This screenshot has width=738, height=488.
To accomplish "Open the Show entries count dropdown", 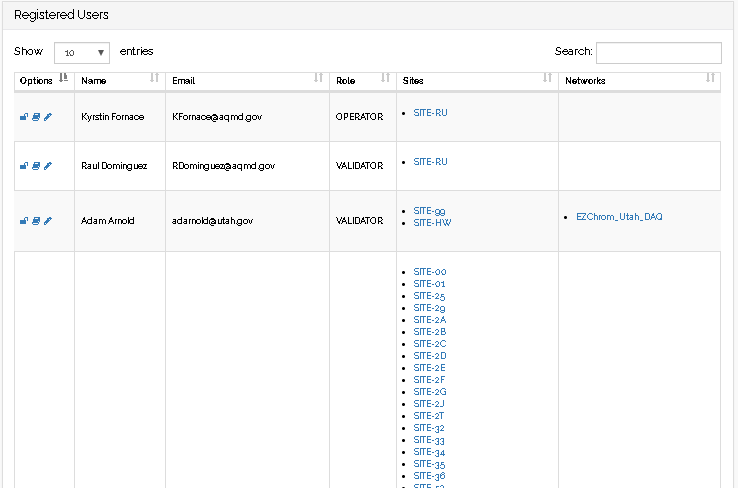I will point(81,53).
